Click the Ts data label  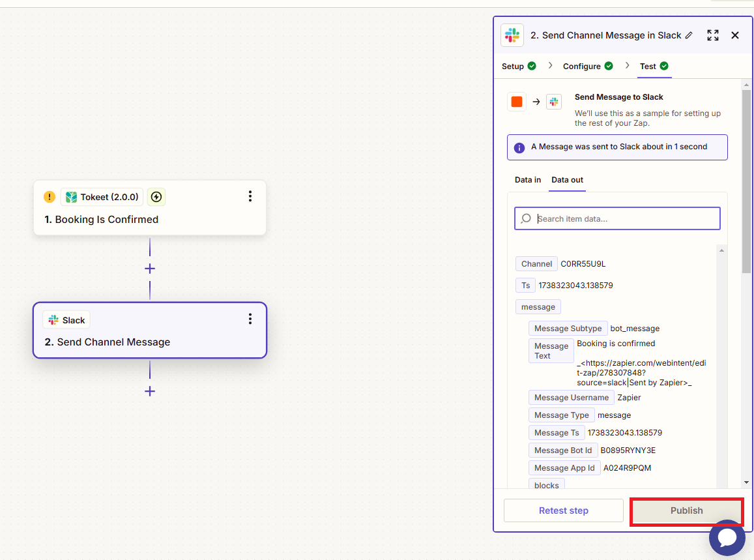click(526, 286)
